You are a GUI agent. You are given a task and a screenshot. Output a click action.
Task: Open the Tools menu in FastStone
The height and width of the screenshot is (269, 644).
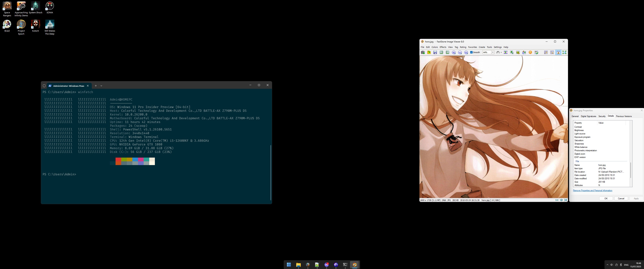(x=490, y=47)
